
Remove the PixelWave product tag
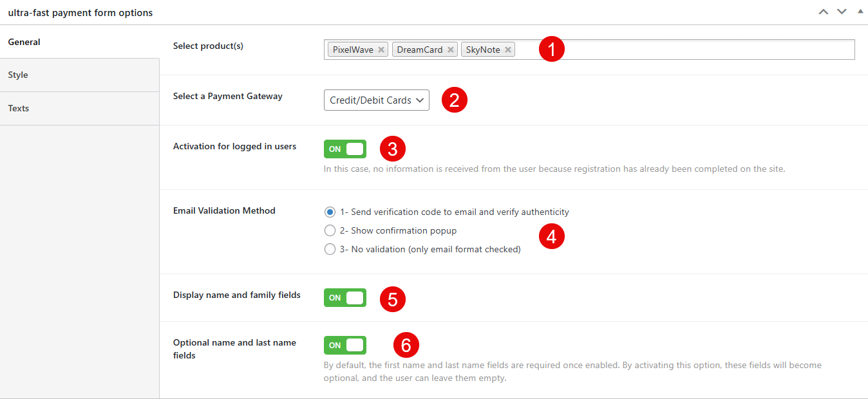[x=381, y=50]
